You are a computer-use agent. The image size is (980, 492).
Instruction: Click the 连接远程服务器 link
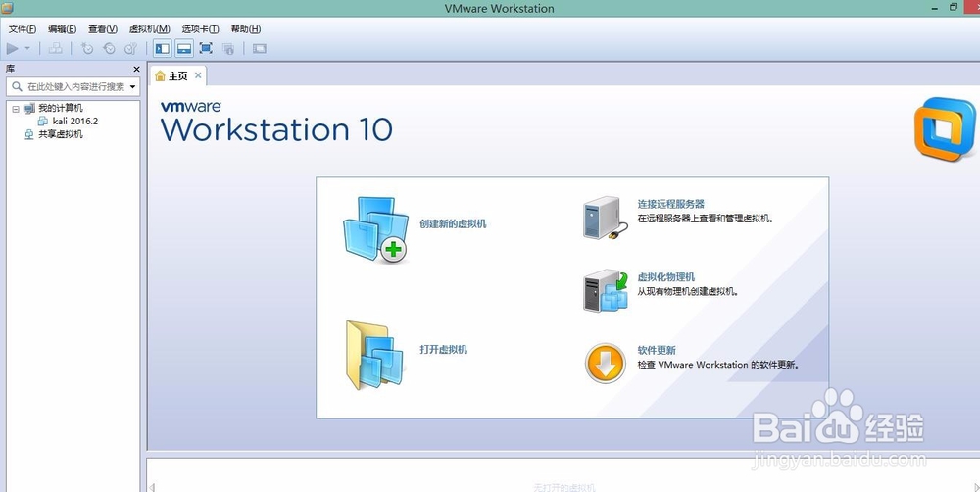[x=670, y=204]
